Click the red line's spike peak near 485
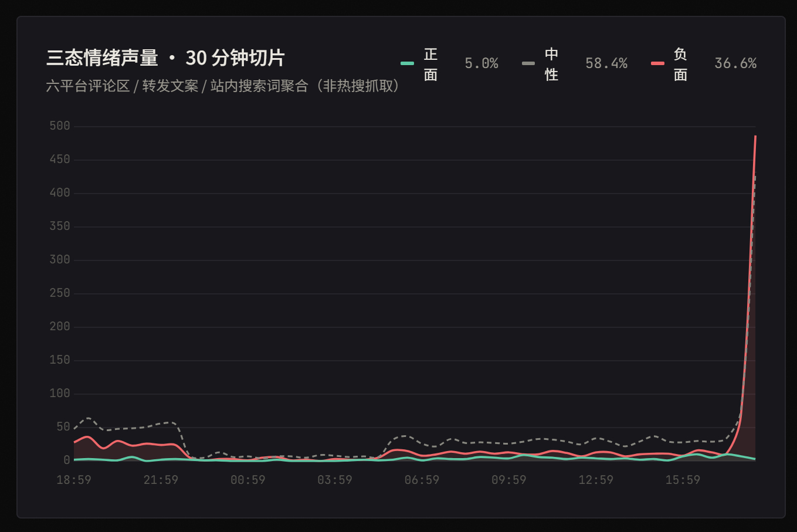797x532 pixels. (755, 137)
